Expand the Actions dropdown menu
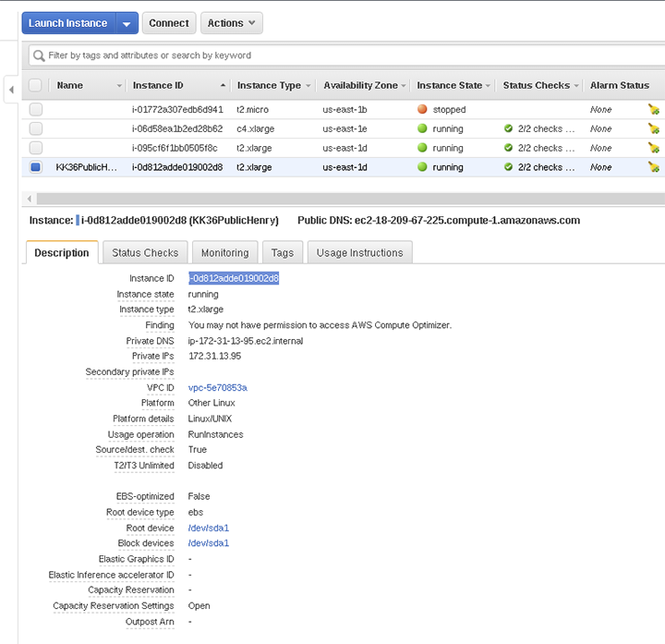665x644 pixels. 230,23
